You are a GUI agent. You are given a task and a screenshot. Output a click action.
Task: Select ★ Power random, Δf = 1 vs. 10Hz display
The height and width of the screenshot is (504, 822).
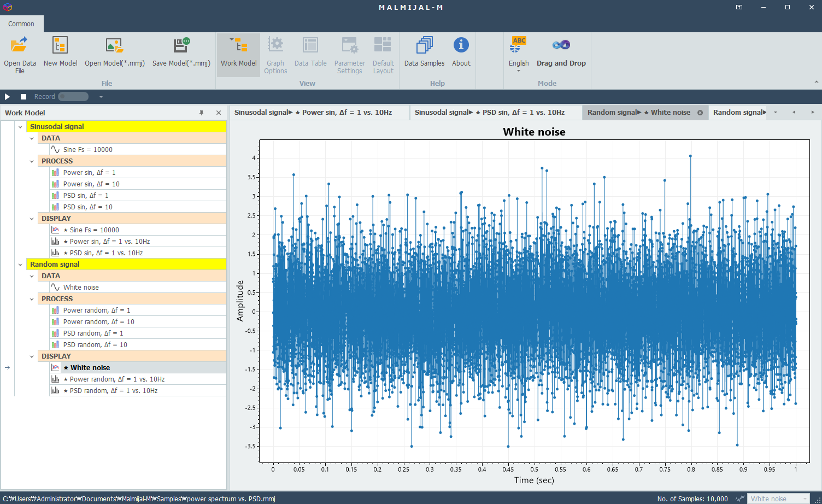pyautogui.click(x=138, y=379)
